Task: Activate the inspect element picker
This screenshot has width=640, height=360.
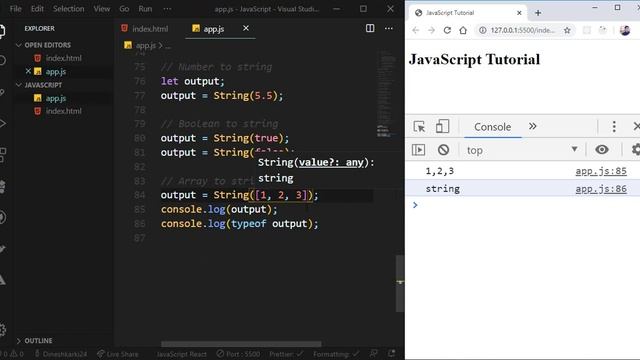Action: click(x=419, y=127)
